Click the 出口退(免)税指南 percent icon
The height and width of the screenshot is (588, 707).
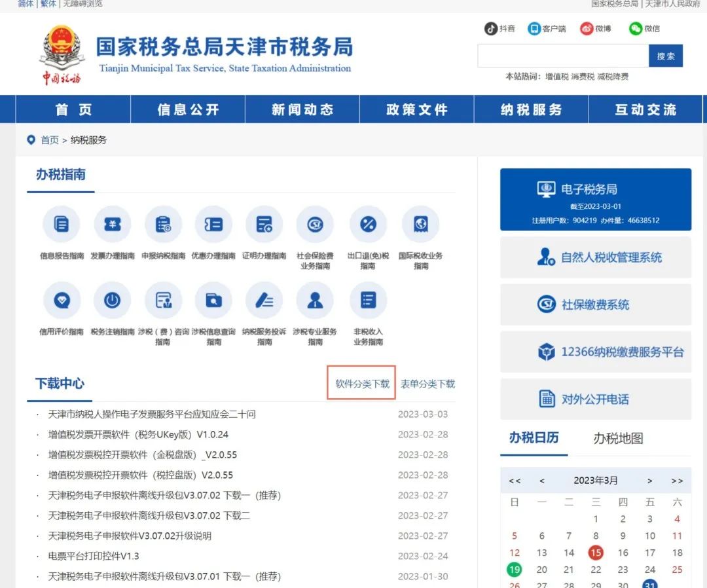click(x=368, y=225)
